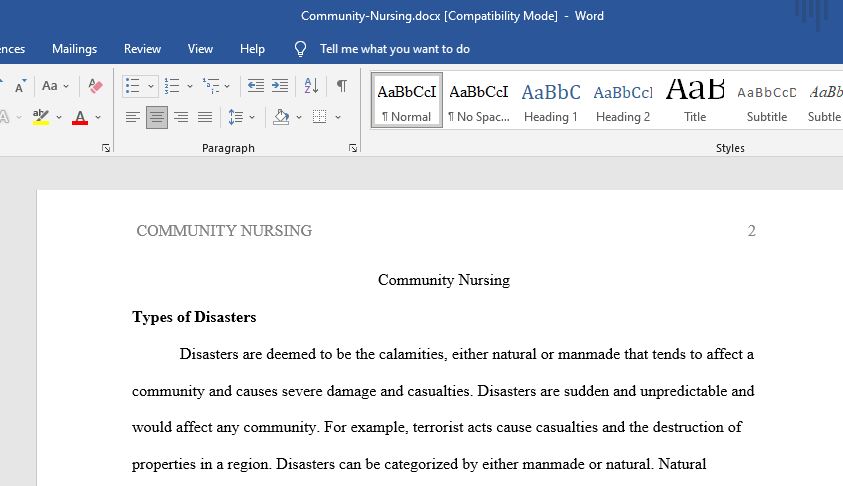Decrease paragraph indent

click(x=255, y=86)
